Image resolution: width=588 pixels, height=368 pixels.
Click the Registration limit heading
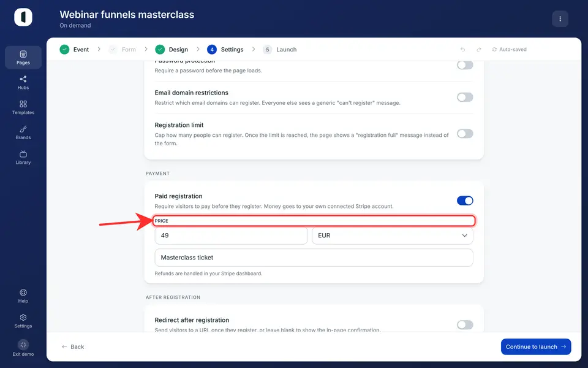(179, 125)
